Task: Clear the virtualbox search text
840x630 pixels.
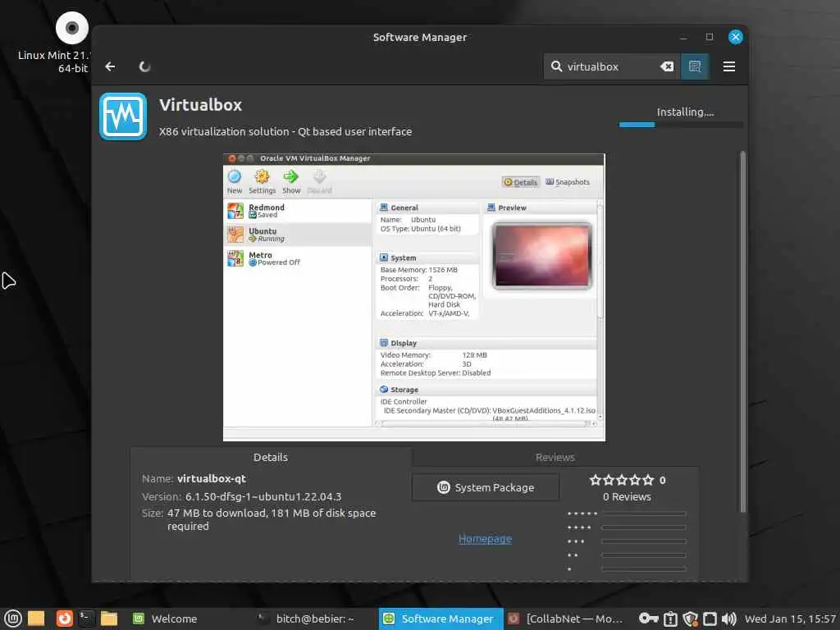Action: pyautogui.click(x=667, y=66)
